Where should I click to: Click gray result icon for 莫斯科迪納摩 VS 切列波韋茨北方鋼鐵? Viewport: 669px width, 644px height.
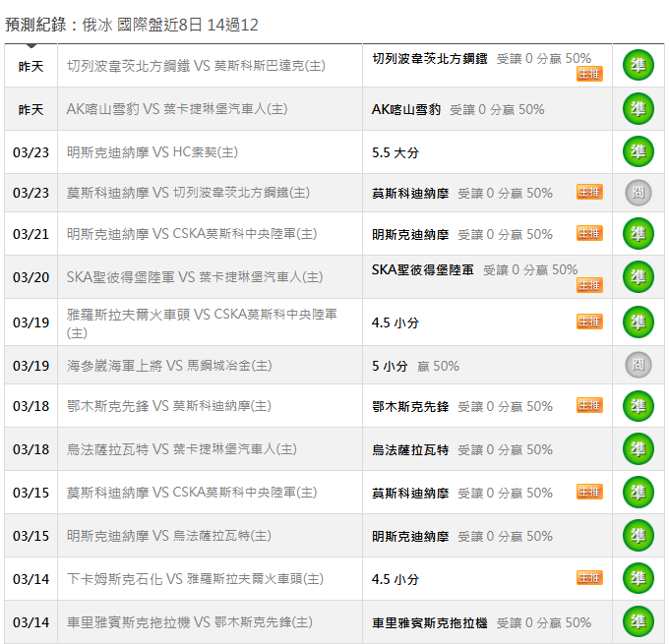click(x=639, y=193)
